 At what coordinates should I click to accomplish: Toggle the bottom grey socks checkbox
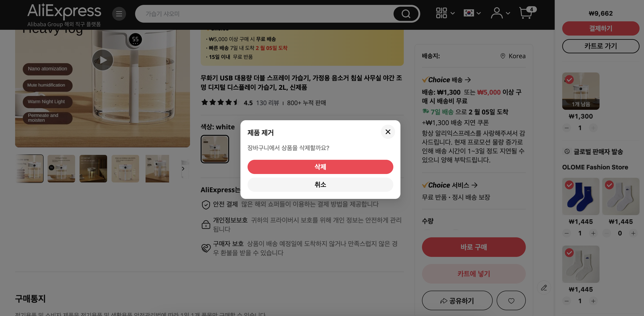pyautogui.click(x=569, y=253)
